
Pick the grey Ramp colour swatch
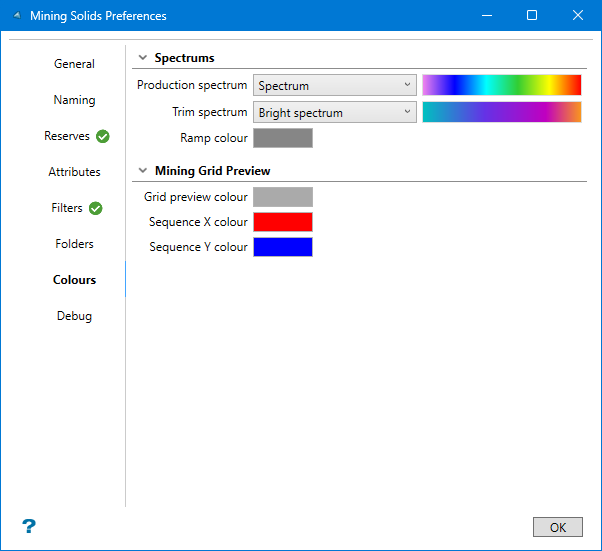[x=283, y=138]
